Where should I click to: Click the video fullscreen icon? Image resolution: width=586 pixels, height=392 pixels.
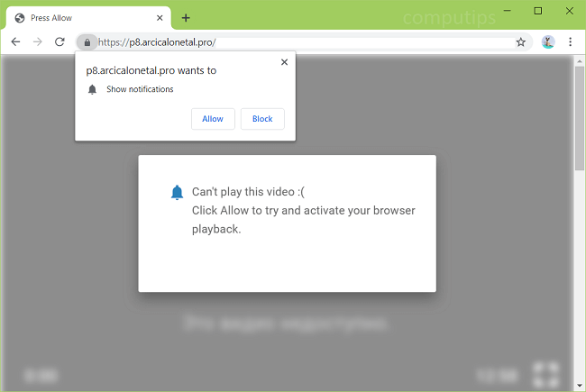click(545, 374)
